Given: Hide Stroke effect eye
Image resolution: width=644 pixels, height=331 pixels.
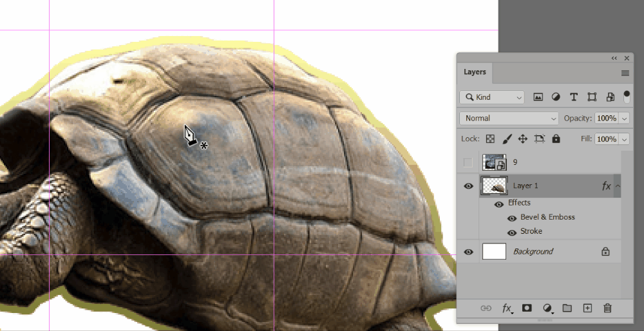Looking at the screenshot, I should tap(512, 233).
